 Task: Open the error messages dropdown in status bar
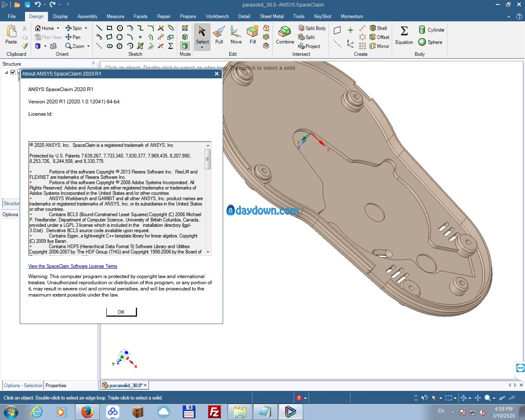pyautogui.click(x=305, y=398)
